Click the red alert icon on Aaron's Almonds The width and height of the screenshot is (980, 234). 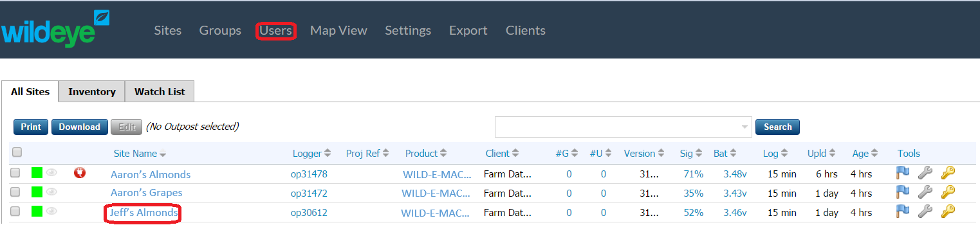80,172
